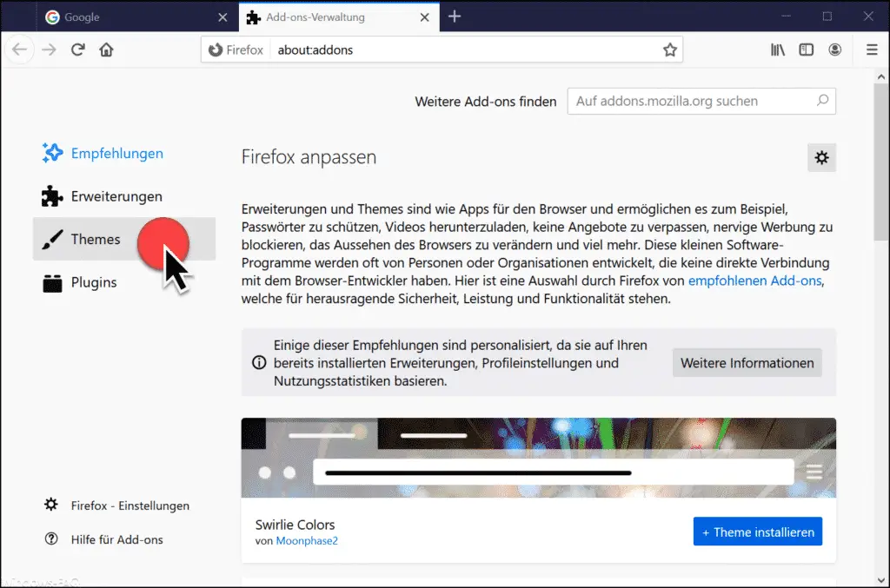Screen dimensions: 890x588
Task: Follow the empfohlenen Add-ons link
Action: coord(755,281)
